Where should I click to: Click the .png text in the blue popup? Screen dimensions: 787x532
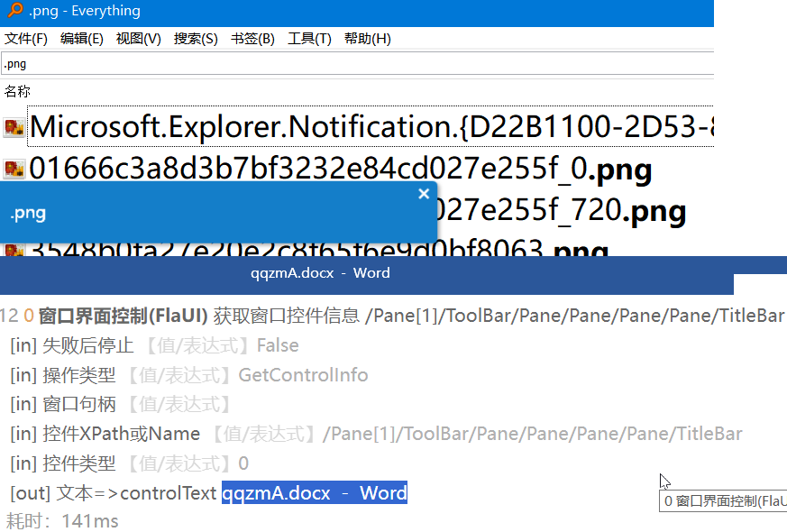tap(28, 214)
